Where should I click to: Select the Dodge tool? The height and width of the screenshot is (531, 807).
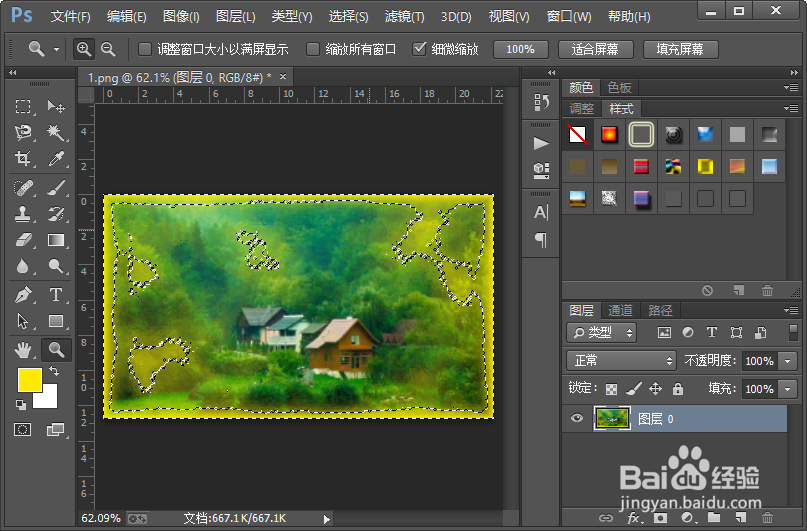point(56,266)
